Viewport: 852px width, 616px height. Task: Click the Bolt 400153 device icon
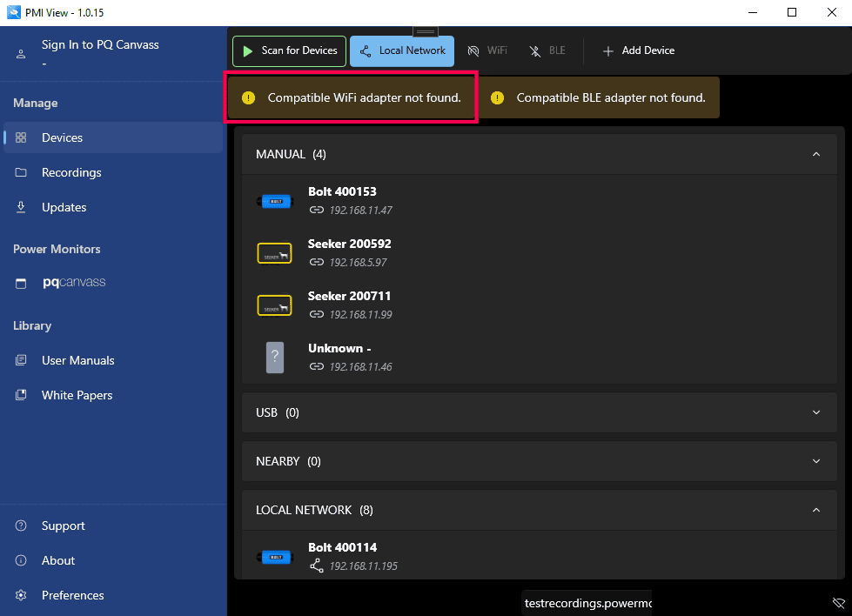tap(274, 201)
